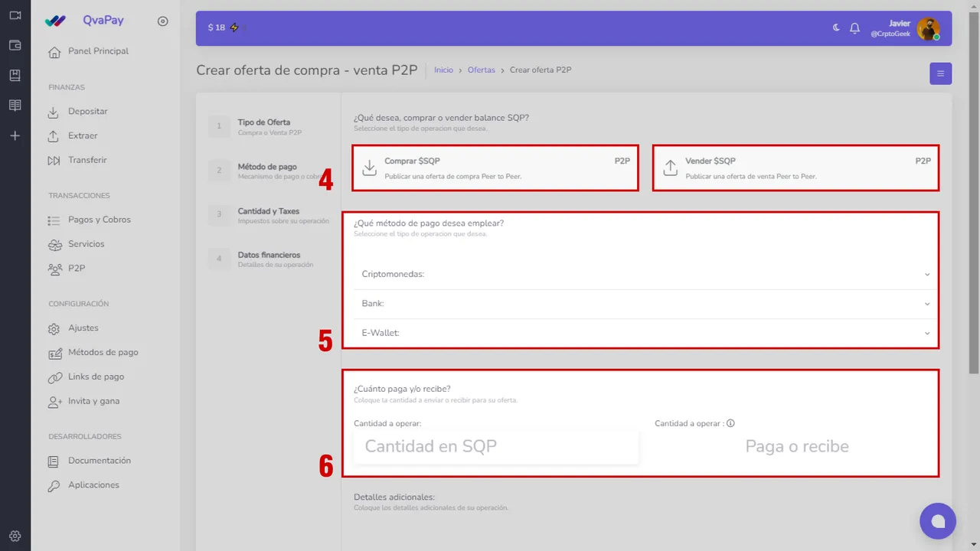Viewport: 980px width, 551px height.
Task: Click the $ 18 balance in header
Action: (x=217, y=28)
